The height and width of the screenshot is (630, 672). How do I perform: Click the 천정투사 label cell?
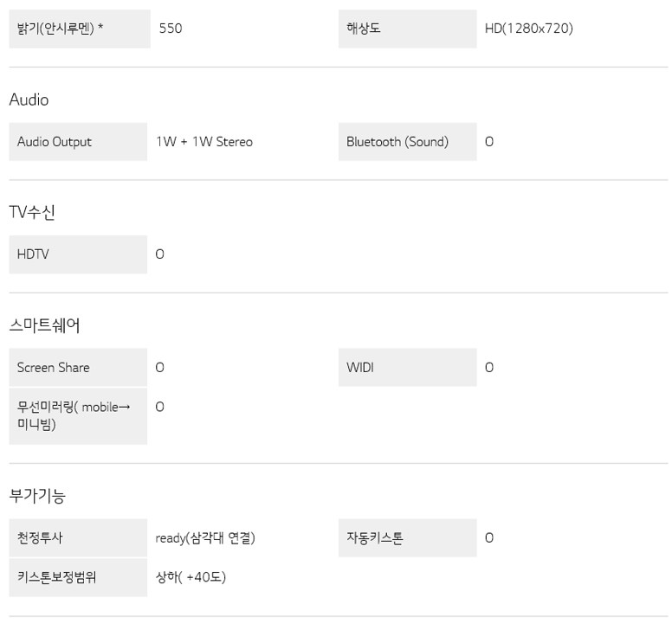[78, 538]
